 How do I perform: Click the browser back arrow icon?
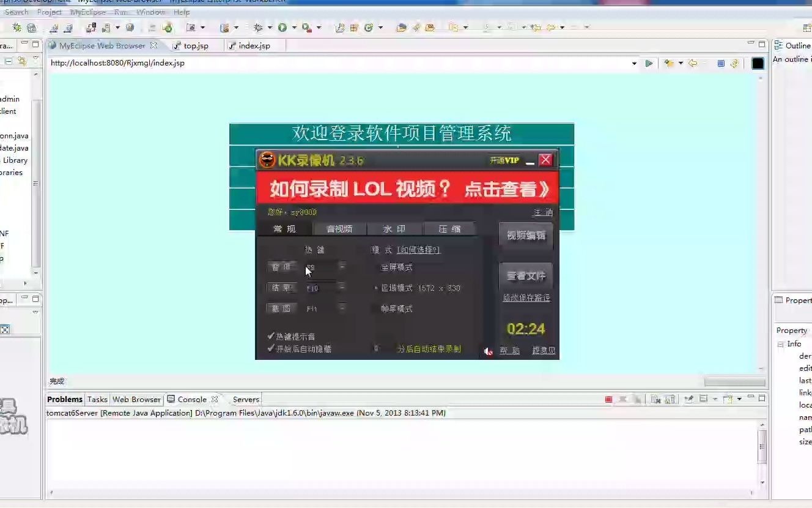coord(693,63)
